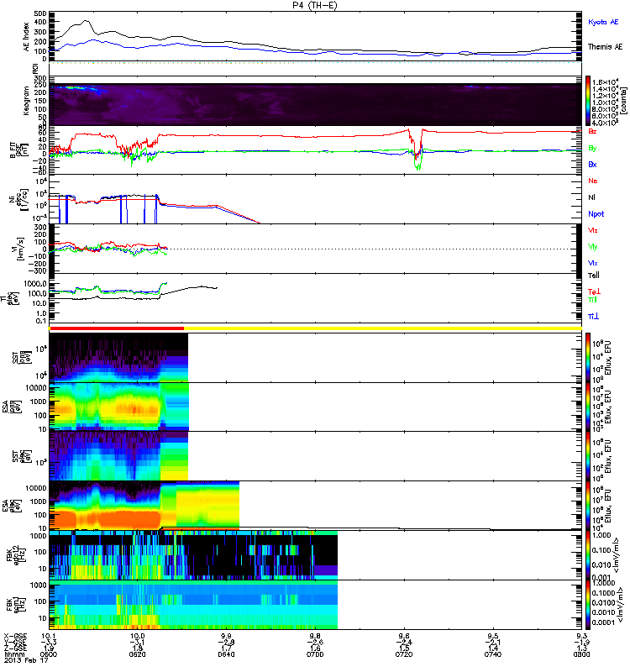
Task: Click the 2013 Feb 17 date label
Action: (26, 660)
